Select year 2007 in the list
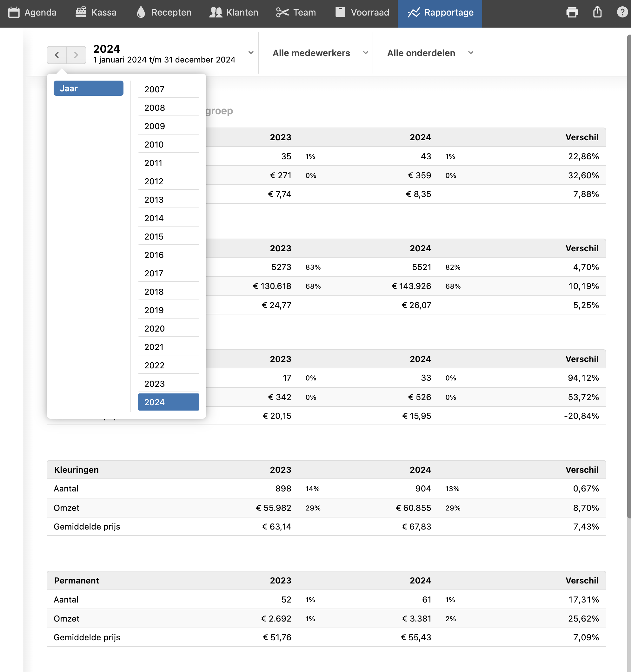 169,89
